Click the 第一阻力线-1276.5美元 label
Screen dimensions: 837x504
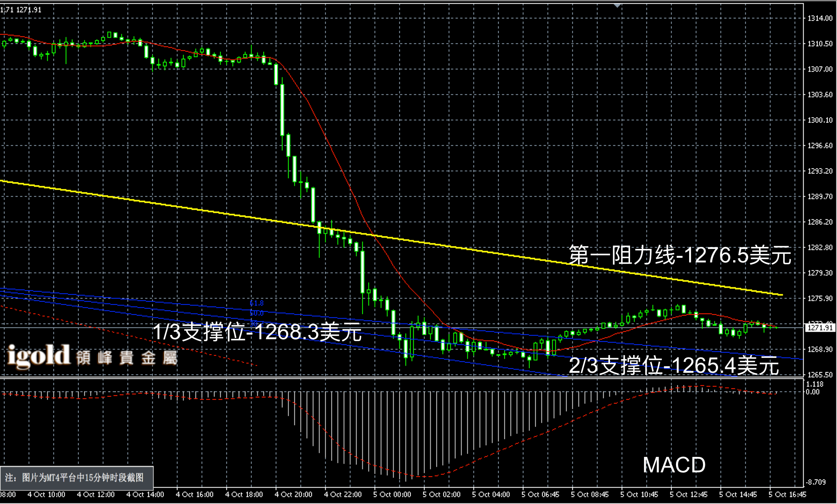(679, 255)
